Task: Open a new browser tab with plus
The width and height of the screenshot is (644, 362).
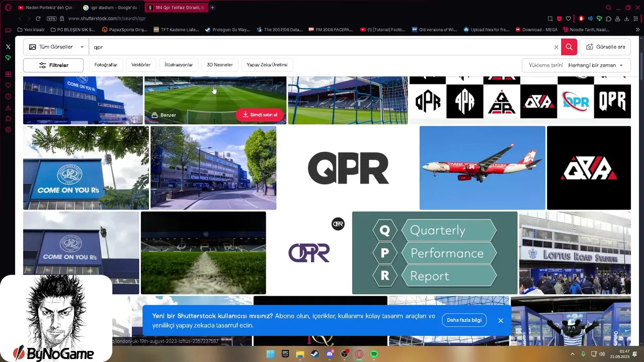Action: pyautogui.click(x=212, y=8)
